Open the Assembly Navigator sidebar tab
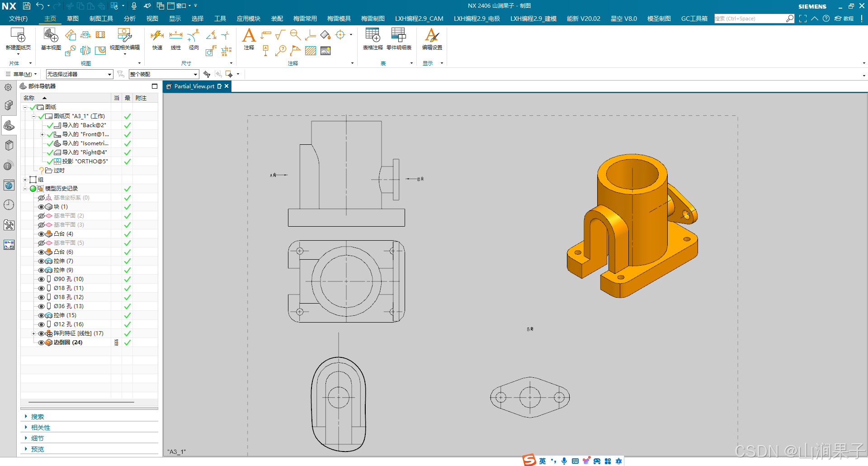 (x=9, y=105)
